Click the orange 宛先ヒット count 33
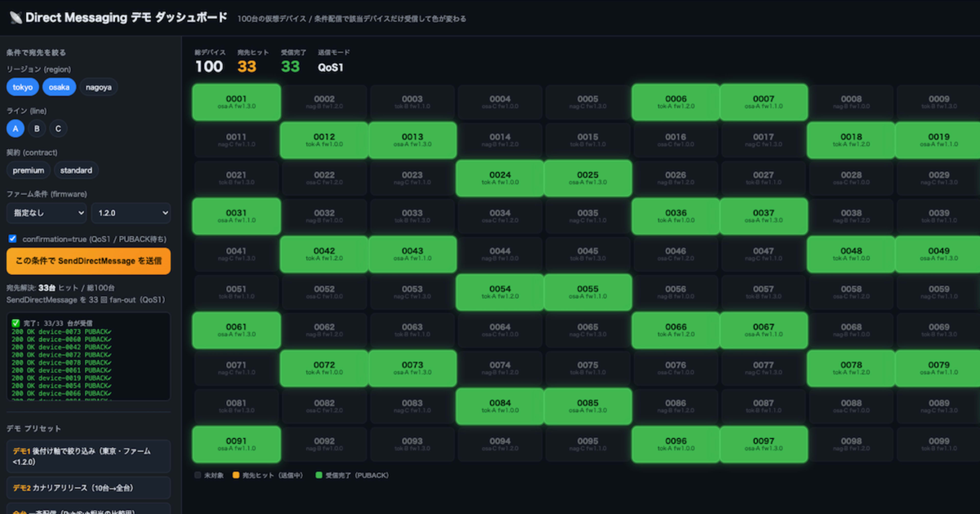 point(247,67)
